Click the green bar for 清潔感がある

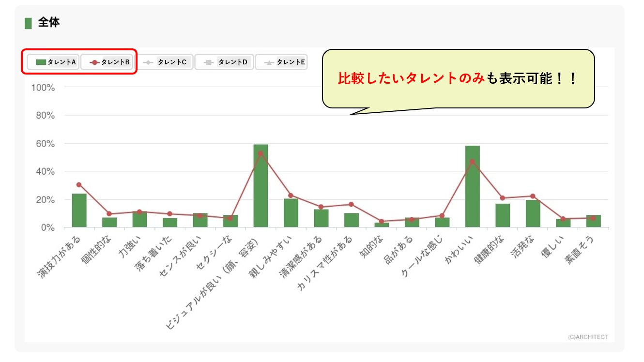pyautogui.click(x=321, y=218)
